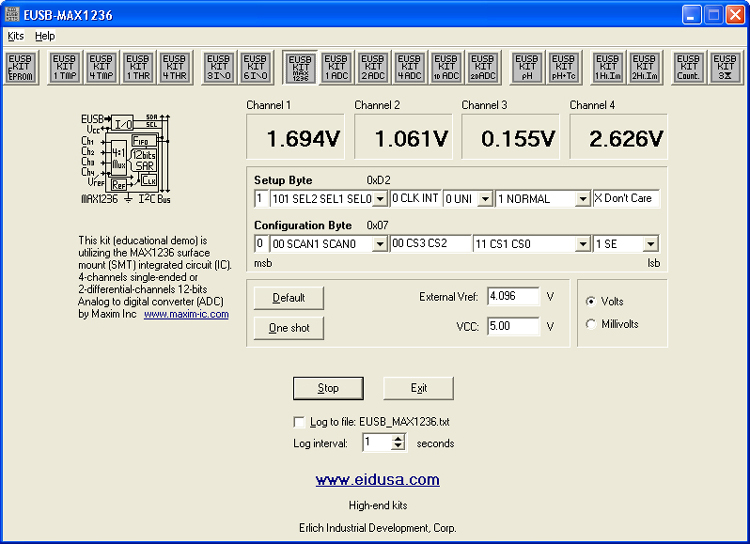Open the last EUSB KIT 3 sigma icon
Screen dimensions: 750x544
726,67
